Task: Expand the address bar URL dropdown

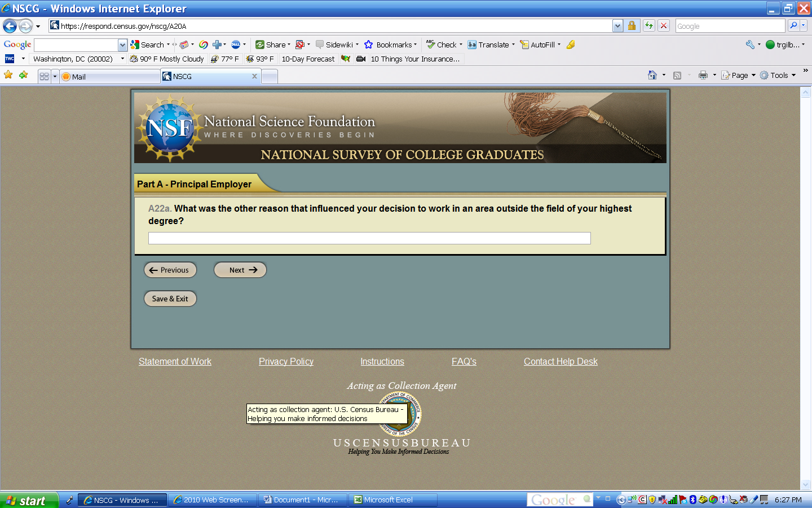Action: [617, 26]
